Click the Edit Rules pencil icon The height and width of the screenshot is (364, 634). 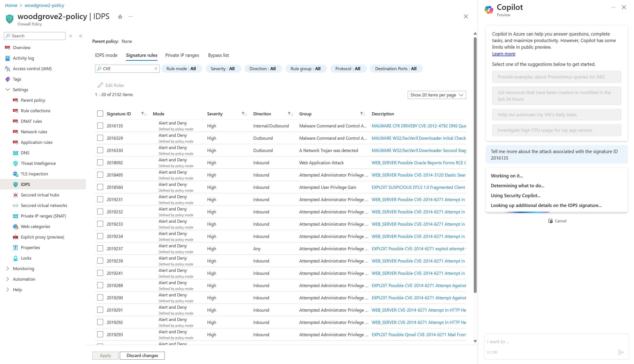coord(100,85)
